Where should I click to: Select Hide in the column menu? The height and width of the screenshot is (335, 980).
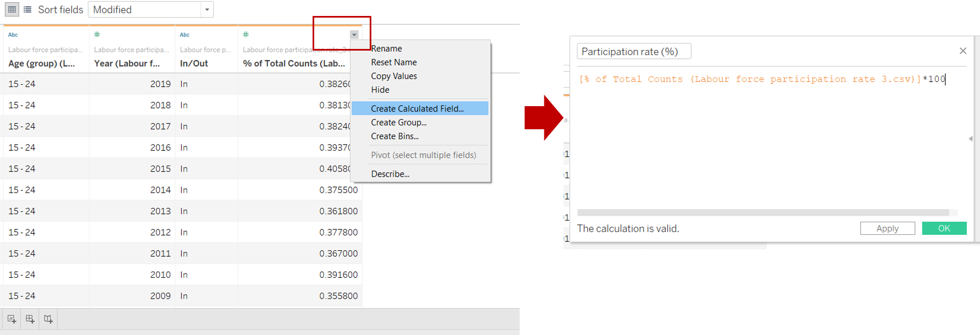coord(380,90)
